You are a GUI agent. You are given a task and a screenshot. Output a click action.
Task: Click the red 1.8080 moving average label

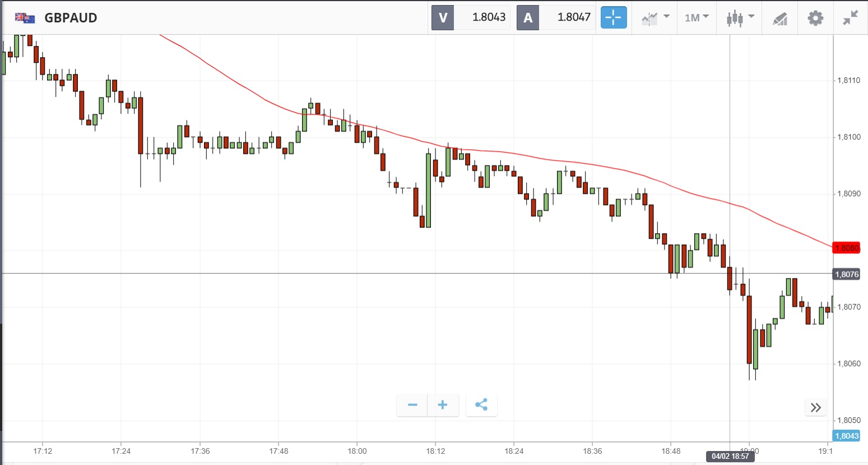click(x=847, y=248)
